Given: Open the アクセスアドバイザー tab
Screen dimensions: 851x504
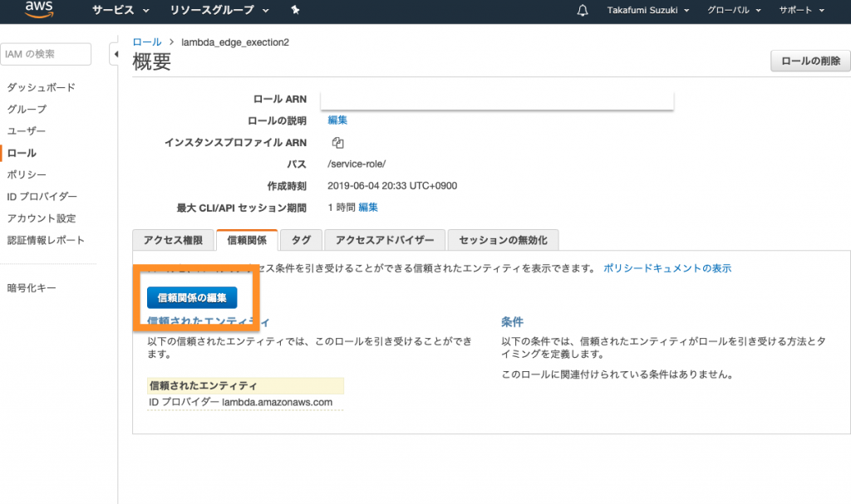Looking at the screenshot, I should coord(385,240).
